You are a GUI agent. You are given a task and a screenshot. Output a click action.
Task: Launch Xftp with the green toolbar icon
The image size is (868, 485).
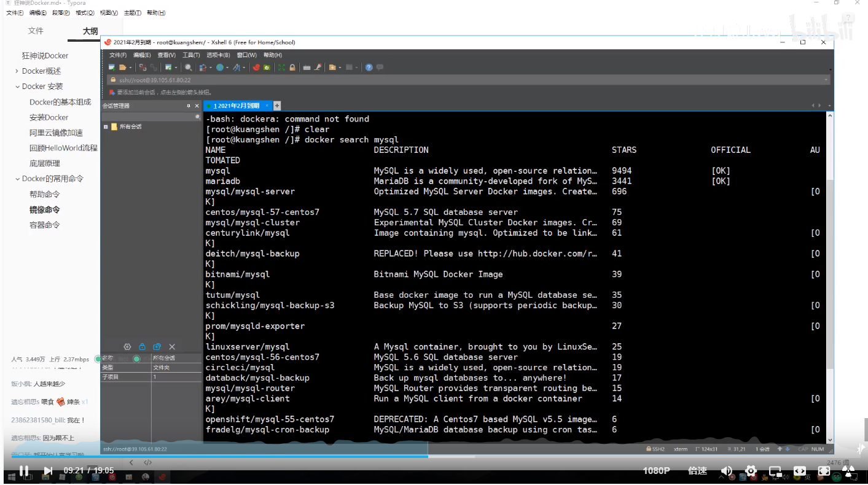click(x=267, y=68)
